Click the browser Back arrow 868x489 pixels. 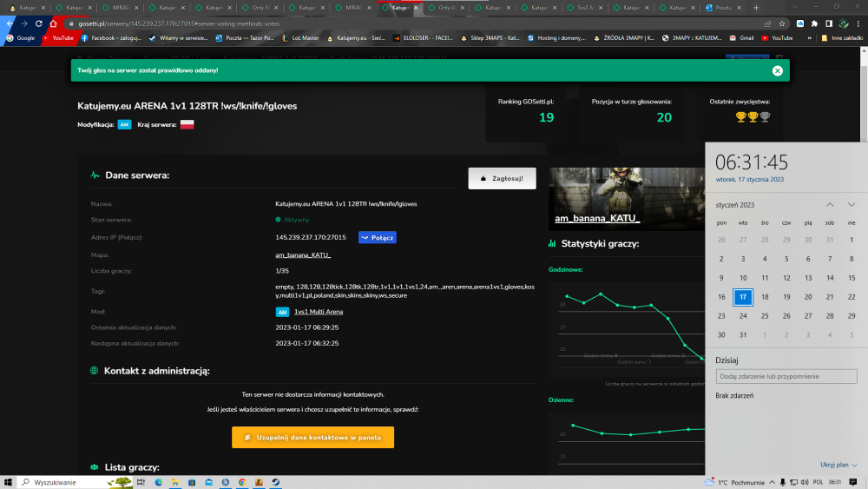[10, 23]
